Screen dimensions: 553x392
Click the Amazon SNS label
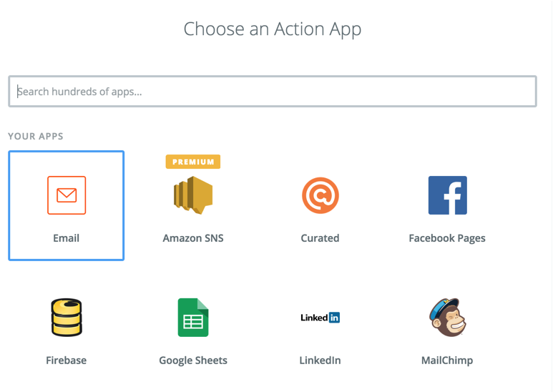tap(193, 238)
